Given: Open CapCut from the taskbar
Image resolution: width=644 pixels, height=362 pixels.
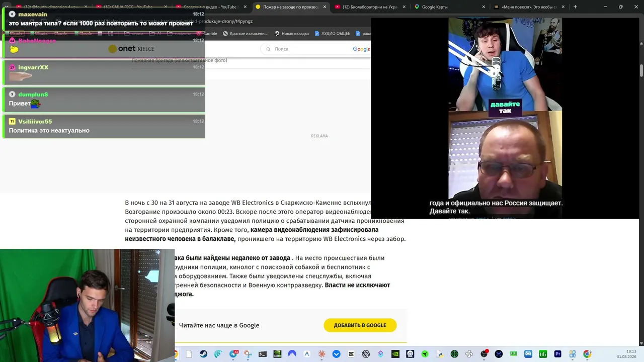Looking at the screenshot, I should pos(351,354).
